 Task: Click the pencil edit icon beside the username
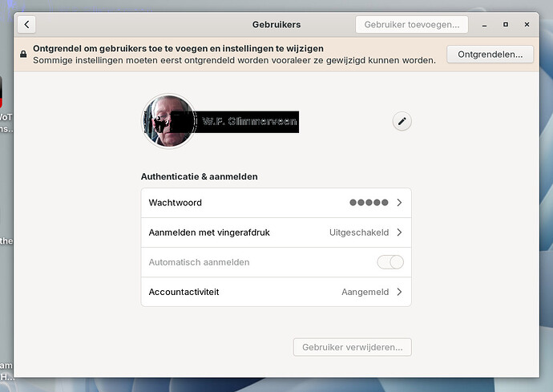click(x=402, y=121)
